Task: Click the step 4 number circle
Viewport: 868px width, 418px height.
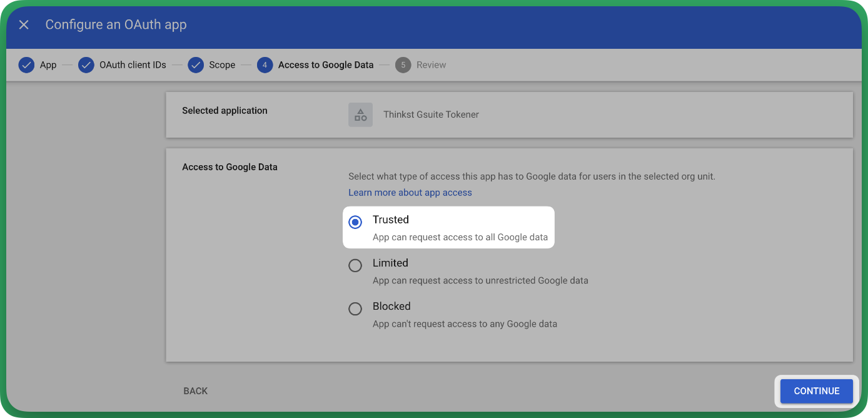Action: click(x=265, y=65)
